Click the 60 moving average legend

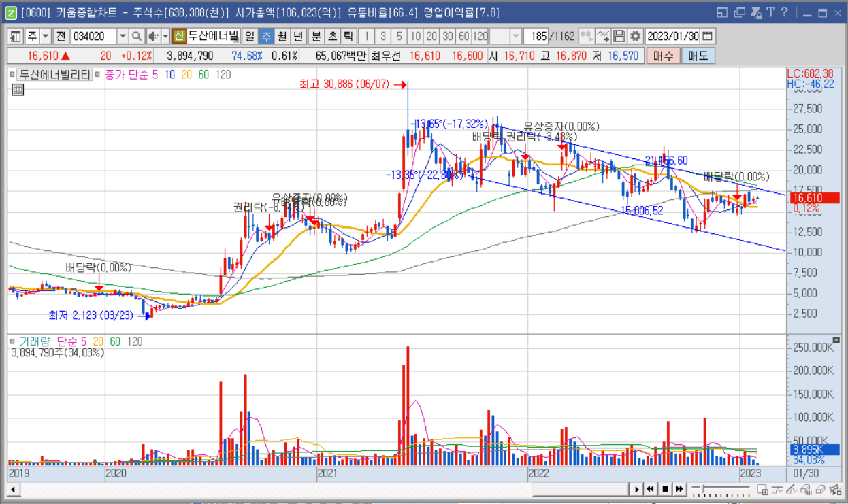click(x=203, y=75)
